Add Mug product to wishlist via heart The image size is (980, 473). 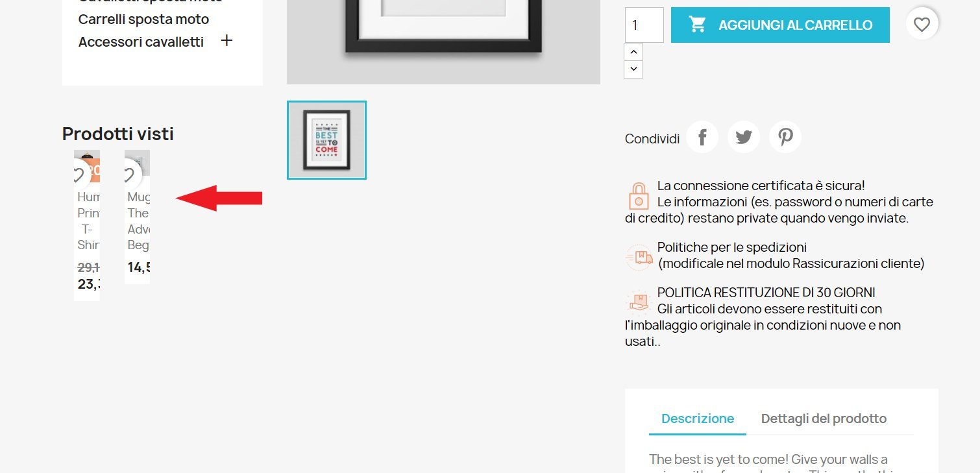coord(130,174)
